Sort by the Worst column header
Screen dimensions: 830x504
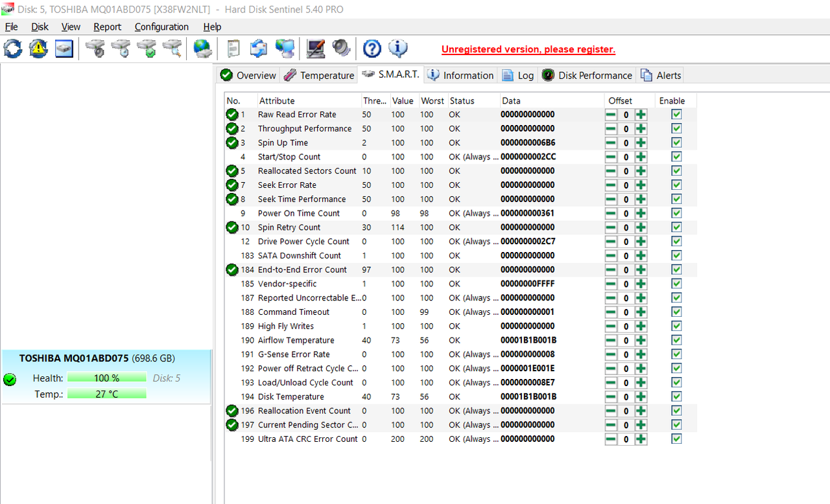[433, 100]
